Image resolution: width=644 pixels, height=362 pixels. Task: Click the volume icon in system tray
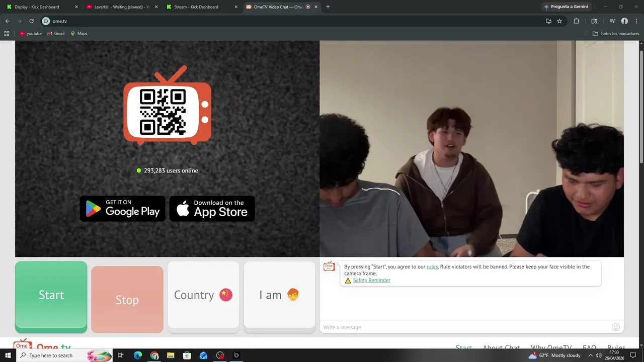[598, 355]
